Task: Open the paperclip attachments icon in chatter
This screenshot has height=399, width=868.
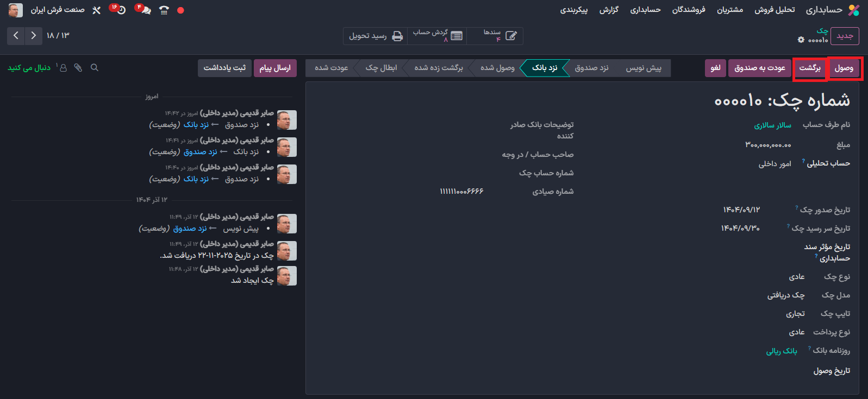Action: coord(78,68)
